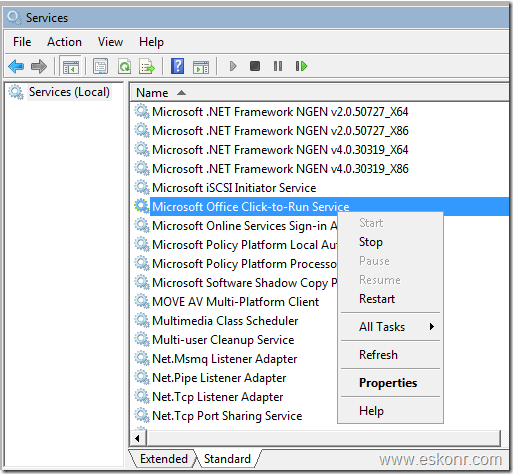This screenshot has width=513, height=474.
Task: Choose Properties in the context menu
Action: [388, 383]
